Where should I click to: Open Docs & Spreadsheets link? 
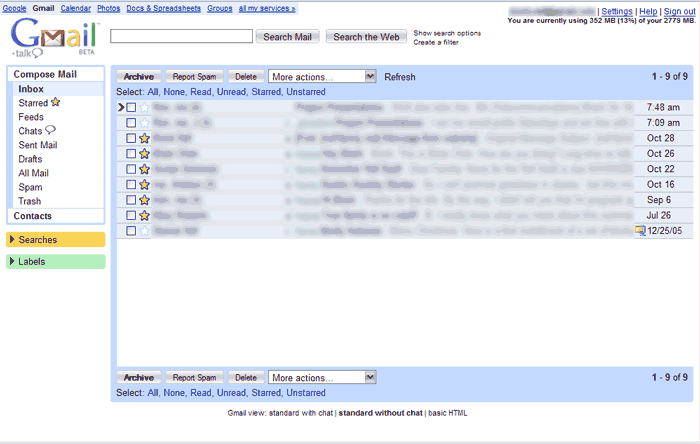[x=163, y=8]
